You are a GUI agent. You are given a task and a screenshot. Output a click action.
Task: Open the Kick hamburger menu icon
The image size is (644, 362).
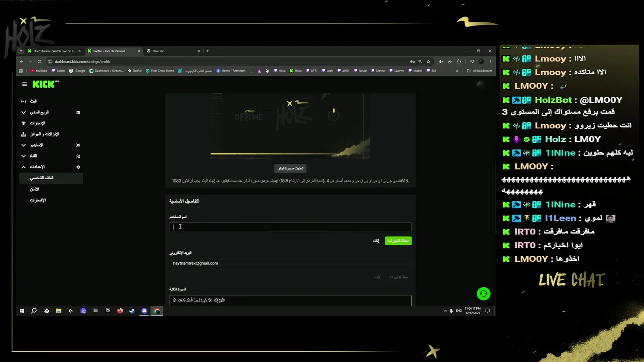tap(24, 84)
